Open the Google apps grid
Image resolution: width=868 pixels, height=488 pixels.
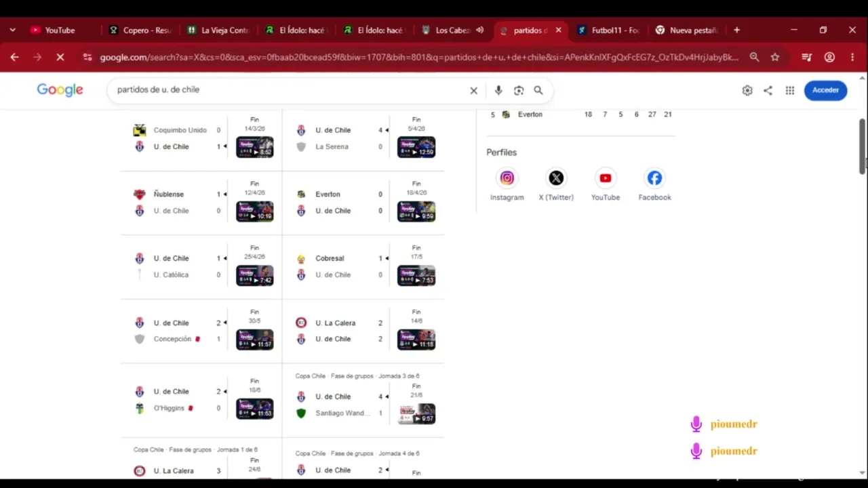click(790, 90)
